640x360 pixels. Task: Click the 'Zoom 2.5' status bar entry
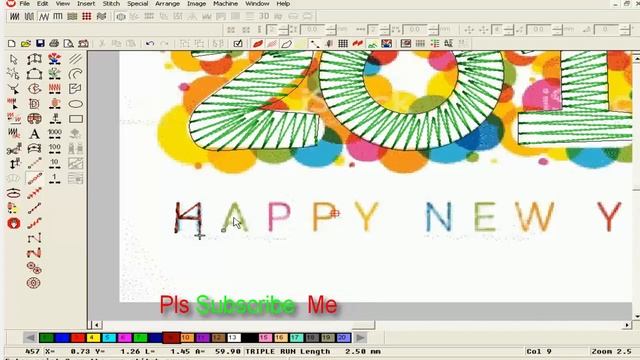tap(611, 351)
